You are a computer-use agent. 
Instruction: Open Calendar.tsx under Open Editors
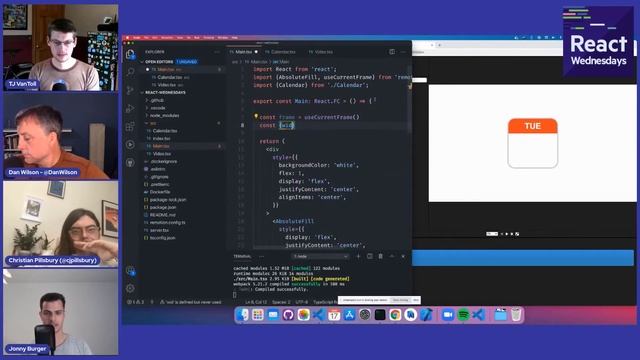[x=170, y=77]
